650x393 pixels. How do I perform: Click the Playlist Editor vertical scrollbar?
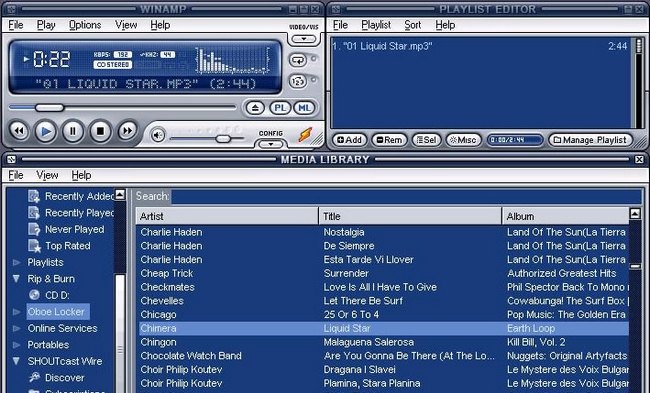point(639,82)
